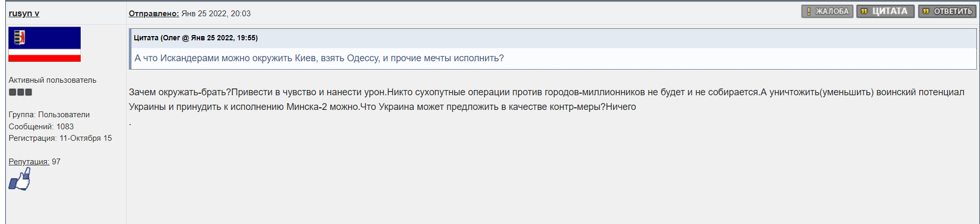
Task: Open the rusyn v user profile link
Action: tap(24, 13)
